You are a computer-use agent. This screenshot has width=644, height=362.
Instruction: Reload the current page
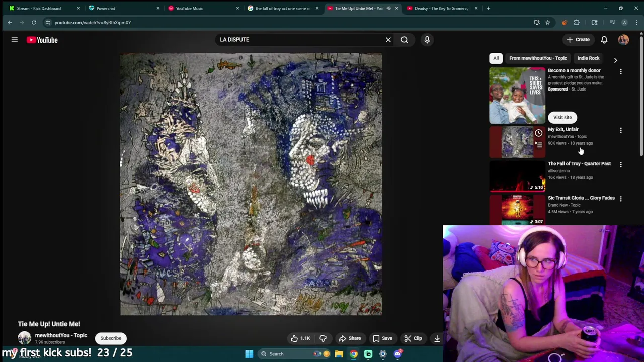(34, 22)
